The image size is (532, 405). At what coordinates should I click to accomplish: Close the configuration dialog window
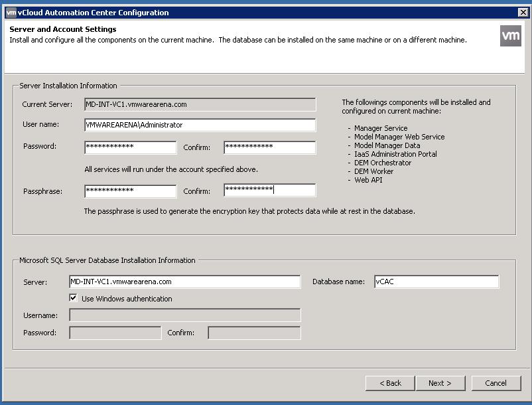(523, 13)
